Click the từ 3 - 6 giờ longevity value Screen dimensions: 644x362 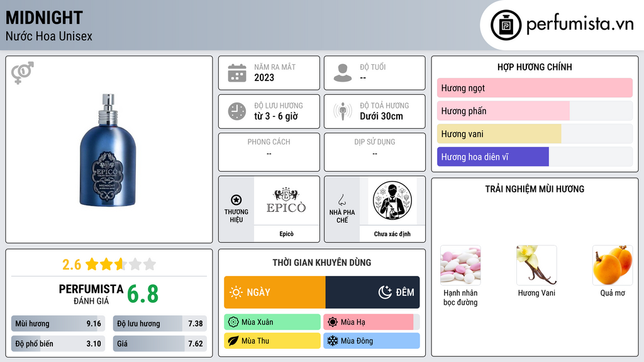pos(276,116)
